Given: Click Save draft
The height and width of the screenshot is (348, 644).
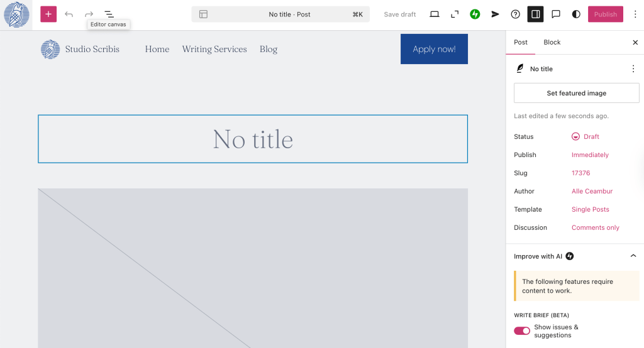Looking at the screenshot, I should click(399, 14).
